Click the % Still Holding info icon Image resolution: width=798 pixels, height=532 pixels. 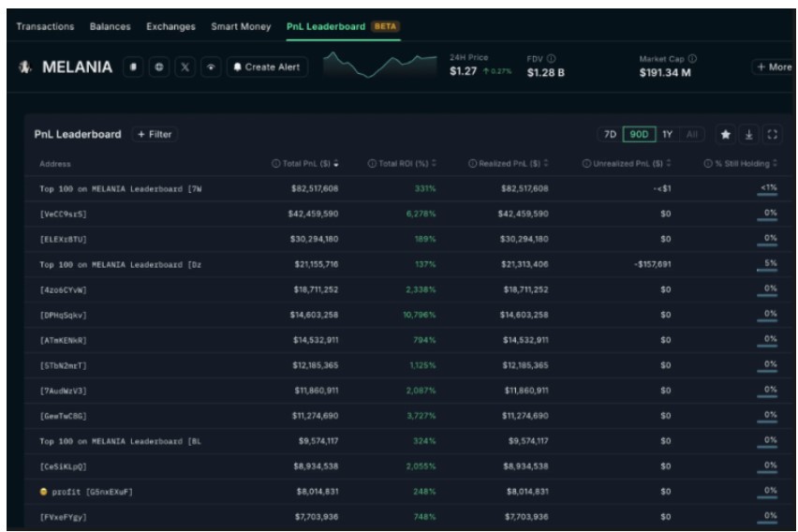tap(708, 163)
